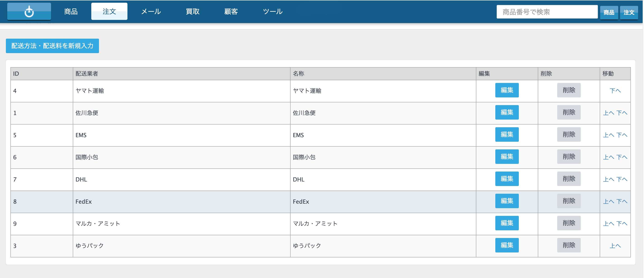This screenshot has height=278, width=644.
Task: Delete the EMS row
Action: point(569,134)
